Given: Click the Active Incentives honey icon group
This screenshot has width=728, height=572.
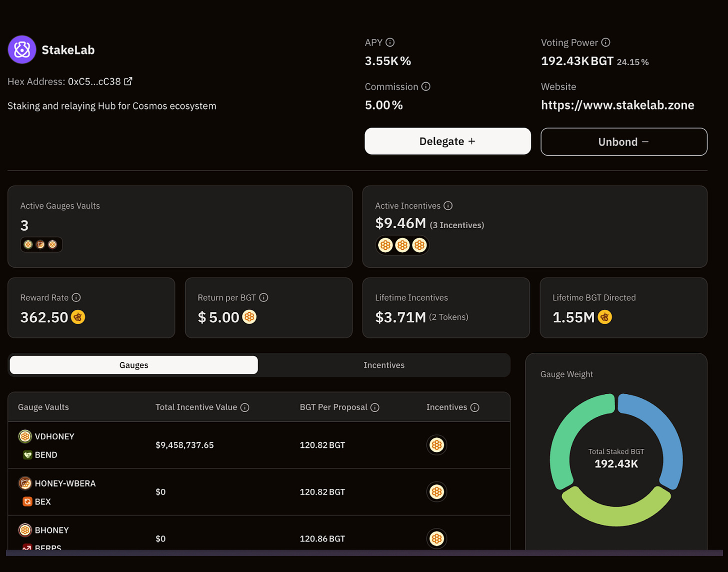Looking at the screenshot, I should coord(402,245).
